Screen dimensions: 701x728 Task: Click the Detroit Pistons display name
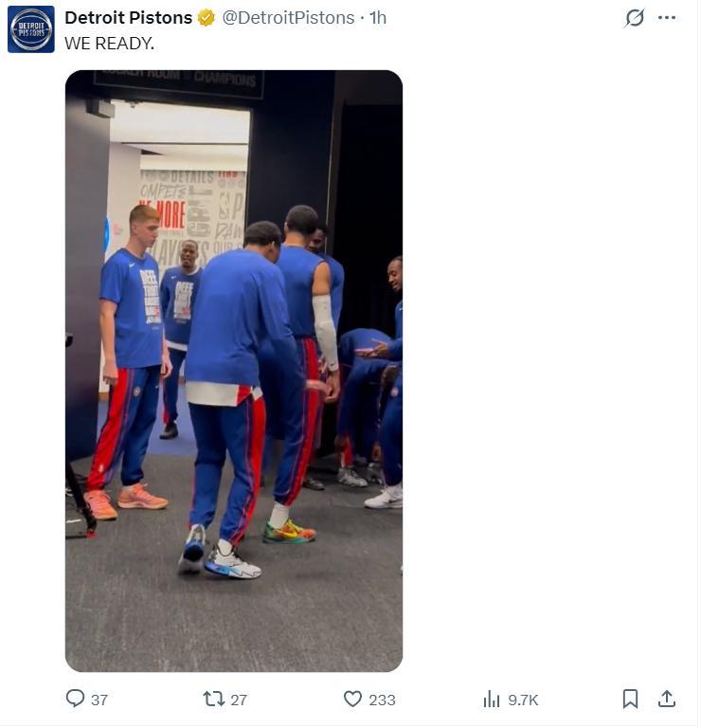(x=129, y=18)
